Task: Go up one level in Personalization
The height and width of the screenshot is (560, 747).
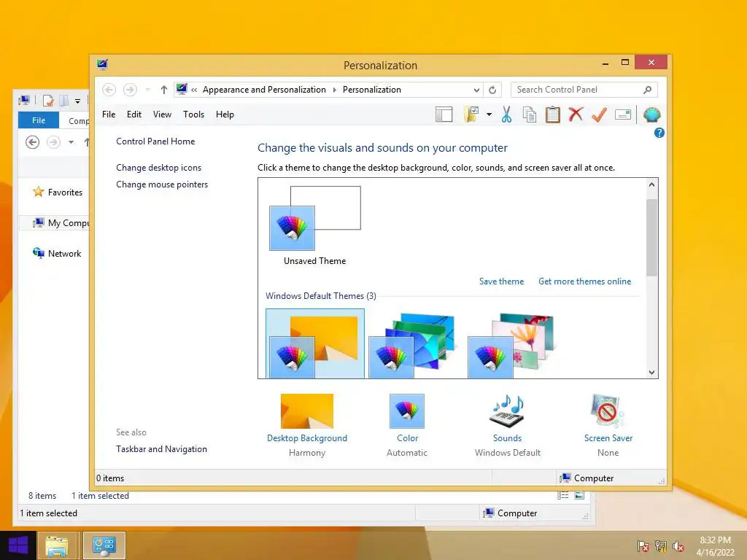Action: [164, 90]
